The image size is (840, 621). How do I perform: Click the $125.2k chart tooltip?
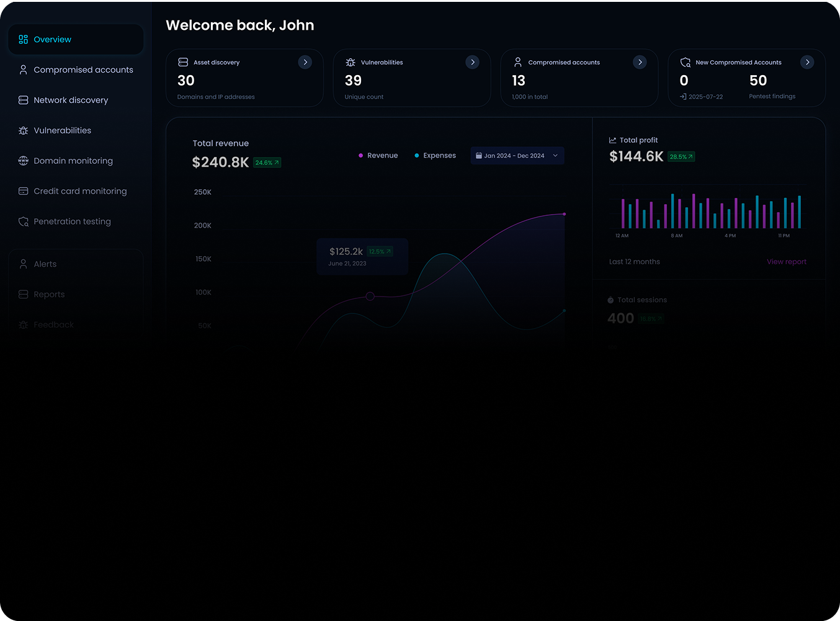pyautogui.click(x=362, y=256)
